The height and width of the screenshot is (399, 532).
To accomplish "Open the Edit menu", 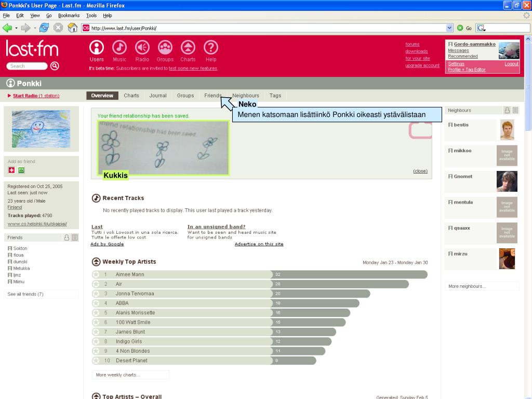I will coord(20,16).
